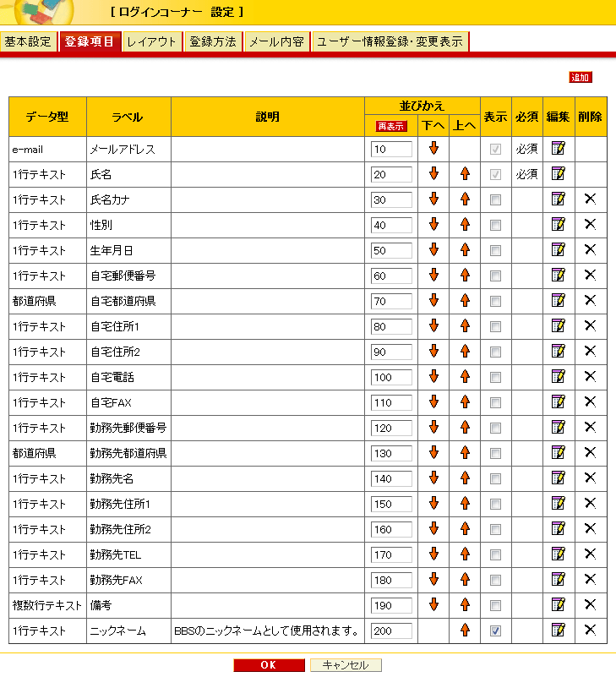This screenshot has height=677, width=616.
Task: Enable display for 勤務先FAX
Action: 495,581
